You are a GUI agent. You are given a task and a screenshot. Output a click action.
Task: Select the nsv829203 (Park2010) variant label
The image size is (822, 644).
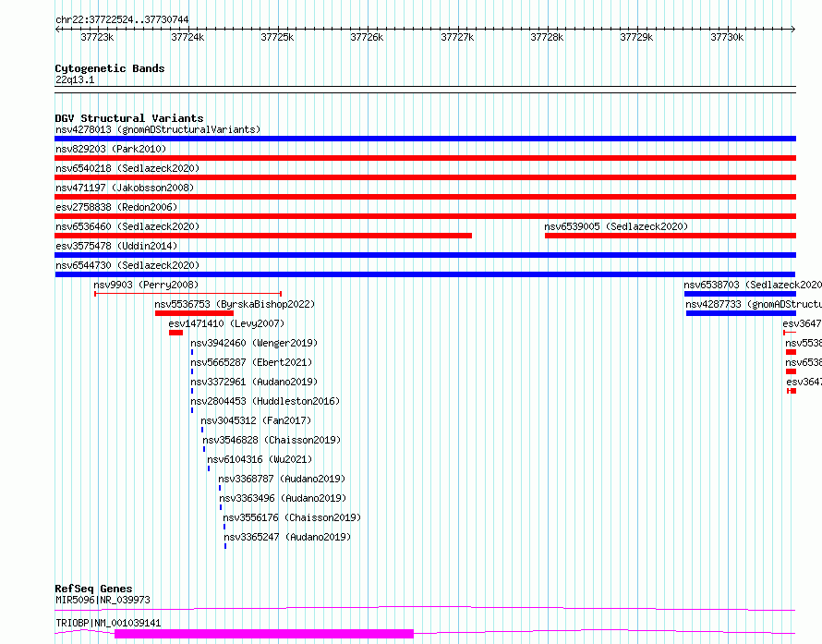click(111, 149)
